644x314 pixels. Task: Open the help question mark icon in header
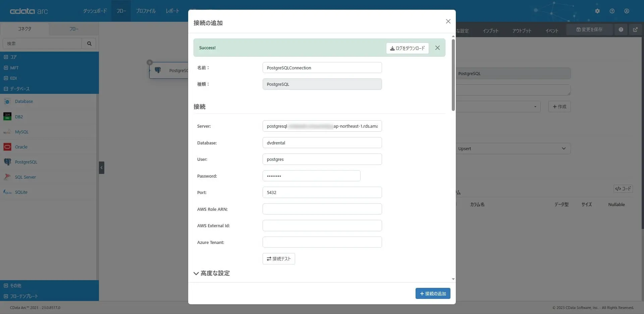click(x=612, y=11)
